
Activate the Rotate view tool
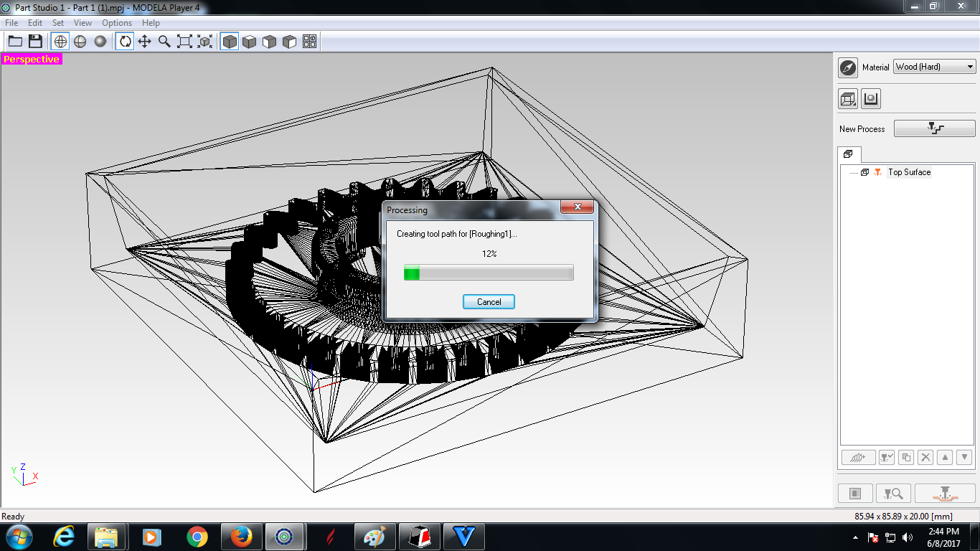(x=125, y=42)
